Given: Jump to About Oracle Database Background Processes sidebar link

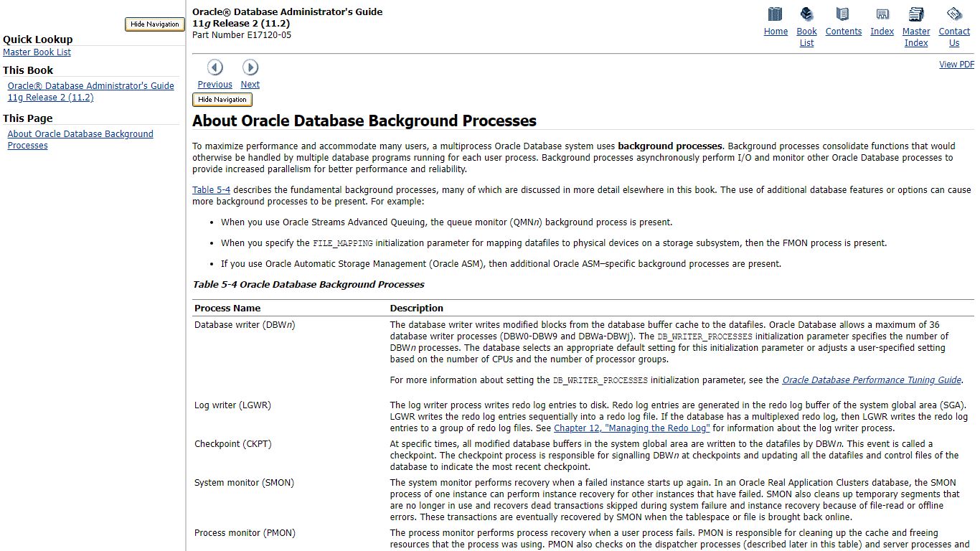Looking at the screenshot, I should [x=80, y=140].
